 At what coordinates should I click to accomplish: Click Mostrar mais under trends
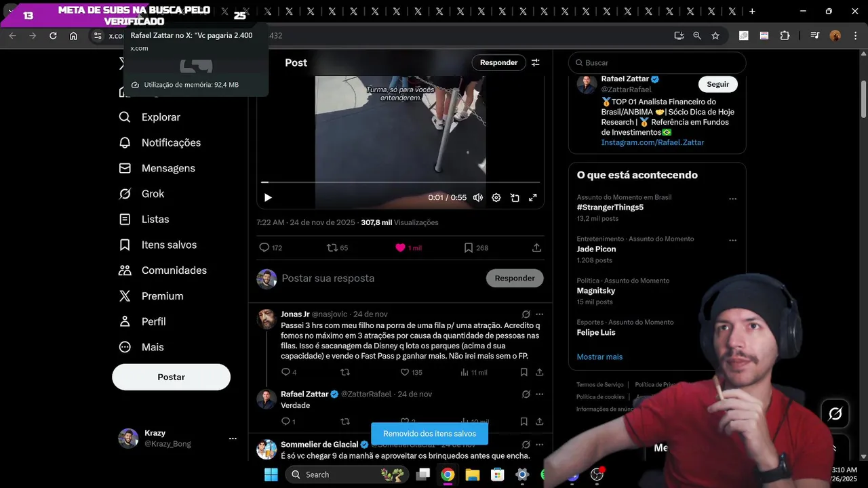pos(599,357)
